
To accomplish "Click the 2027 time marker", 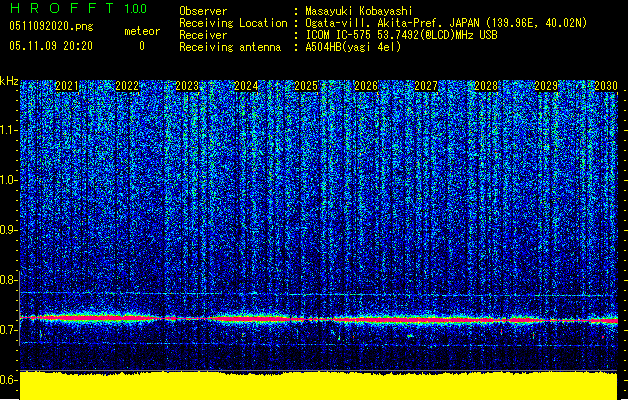I will click(426, 86).
